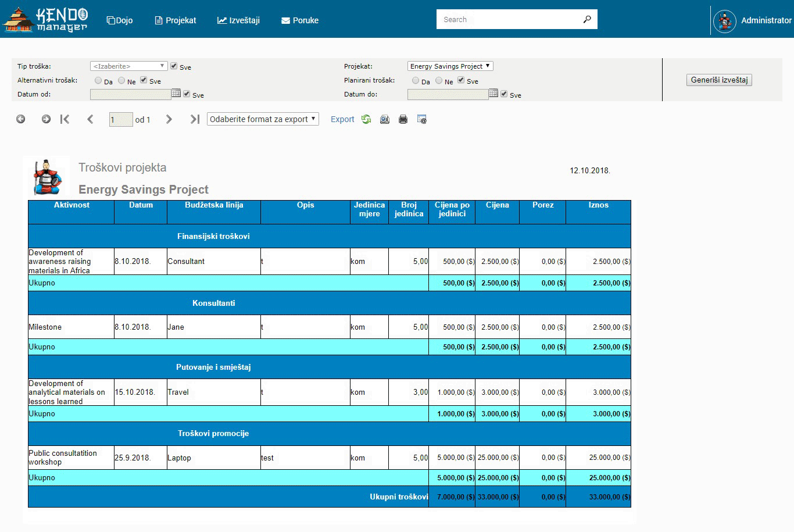Screen dimensions: 794x532
Task: Toggle Sve checkbox for Planirani trošak
Action: tap(461, 80)
